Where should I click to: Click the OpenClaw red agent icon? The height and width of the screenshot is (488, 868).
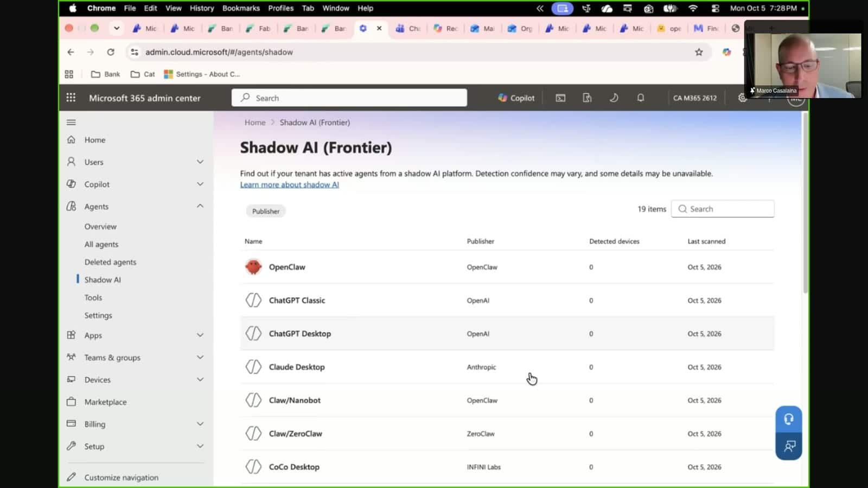253,267
